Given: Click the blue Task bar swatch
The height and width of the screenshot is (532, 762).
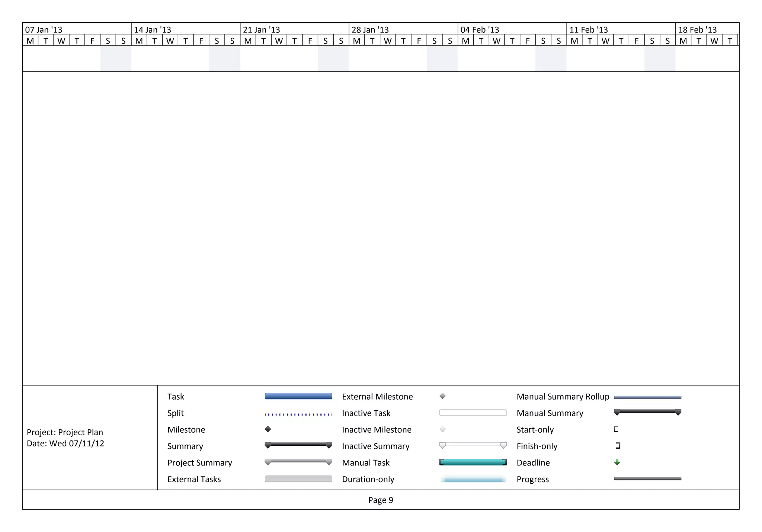Looking at the screenshot, I should 298,397.
